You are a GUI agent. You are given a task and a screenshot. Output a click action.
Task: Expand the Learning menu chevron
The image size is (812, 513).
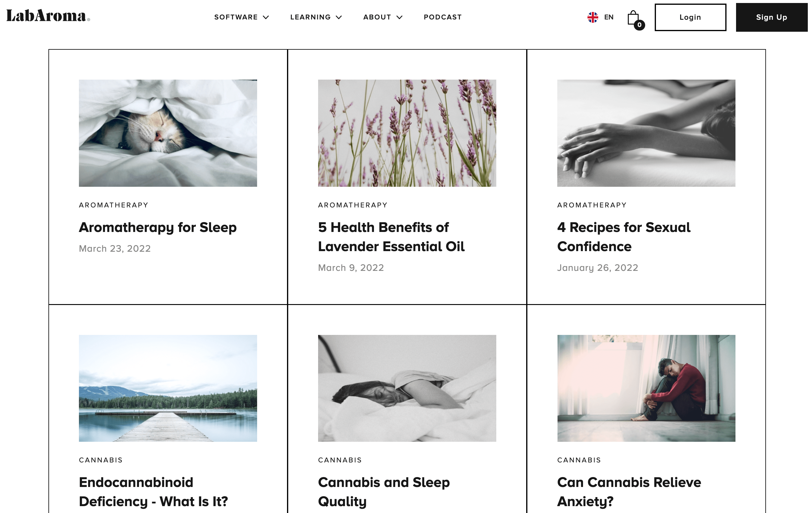[x=339, y=17]
